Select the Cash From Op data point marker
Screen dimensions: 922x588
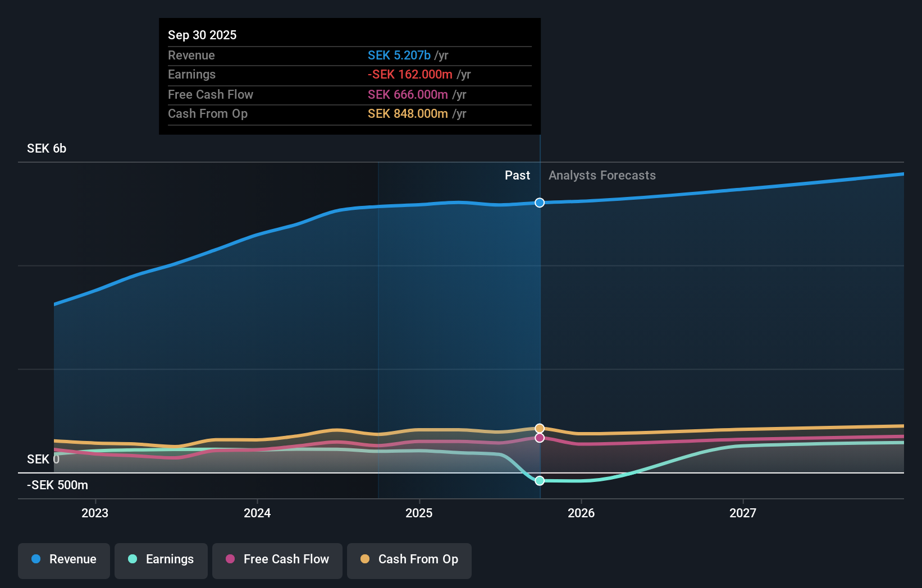point(540,429)
